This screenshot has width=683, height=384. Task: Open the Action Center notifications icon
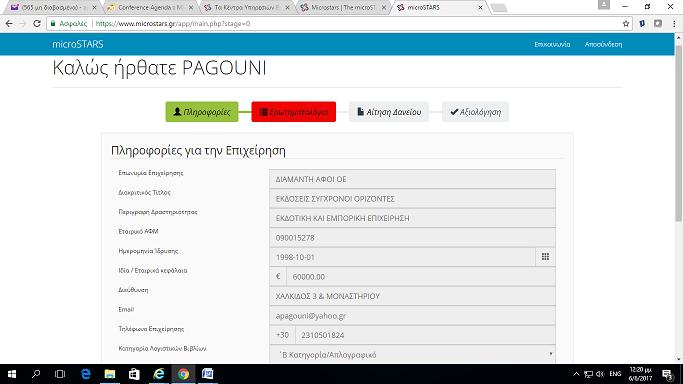[668, 374]
